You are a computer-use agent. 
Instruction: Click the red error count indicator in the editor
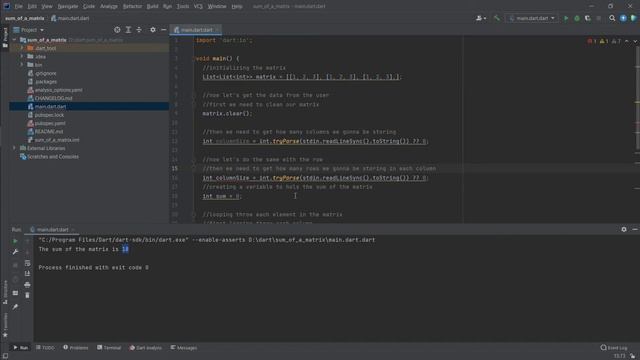tap(592, 41)
